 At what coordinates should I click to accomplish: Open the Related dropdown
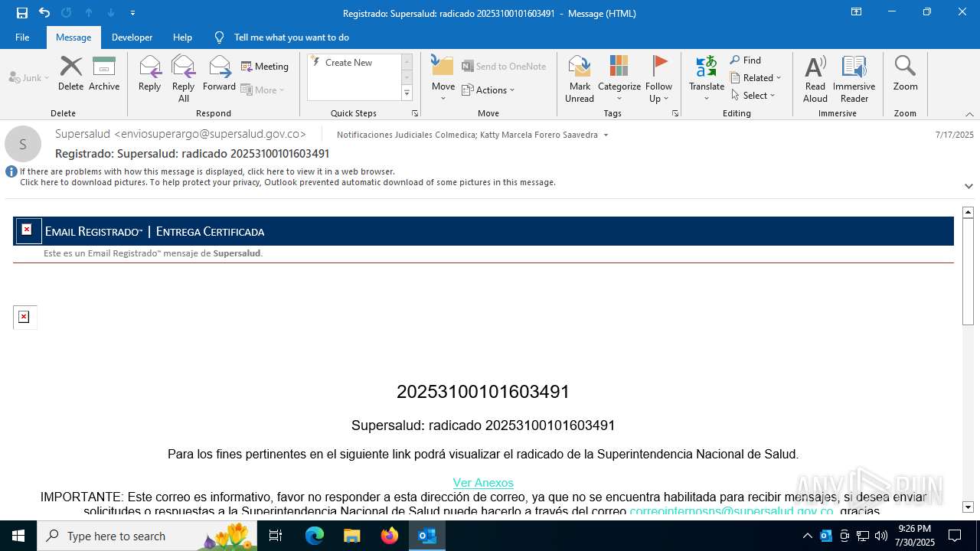(756, 78)
